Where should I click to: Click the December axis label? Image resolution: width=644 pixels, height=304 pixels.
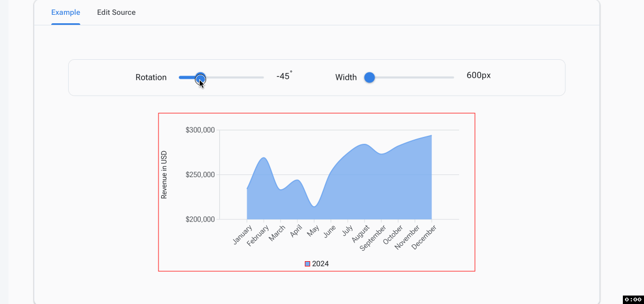(424, 237)
